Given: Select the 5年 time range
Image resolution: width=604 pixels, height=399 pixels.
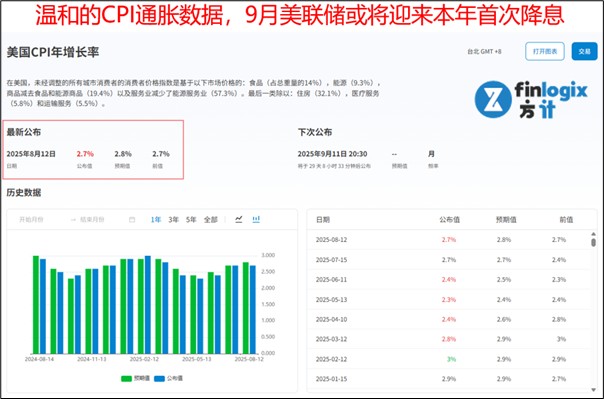Looking at the screenshot, I should point(191,220).
